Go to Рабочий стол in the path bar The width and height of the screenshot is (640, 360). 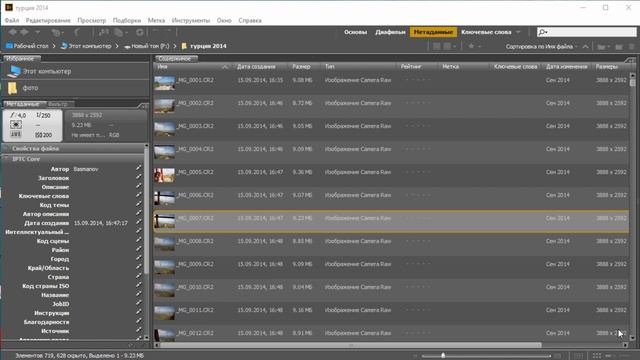click(27, 46)
